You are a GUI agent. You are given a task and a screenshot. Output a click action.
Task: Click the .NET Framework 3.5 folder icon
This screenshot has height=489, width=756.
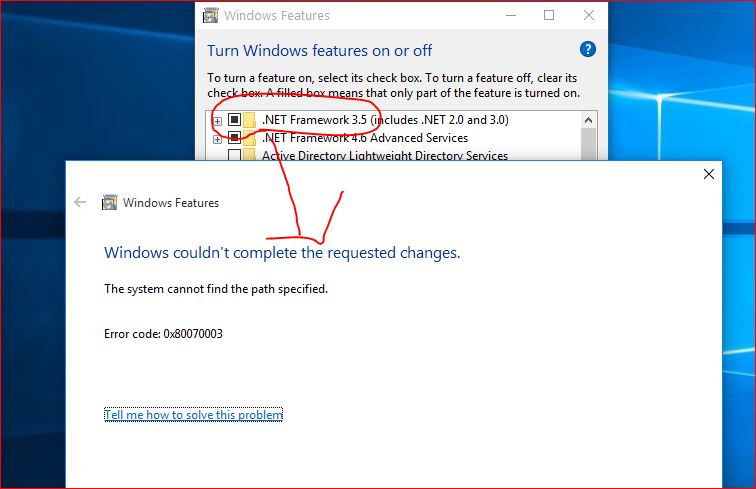coord(249,120)
